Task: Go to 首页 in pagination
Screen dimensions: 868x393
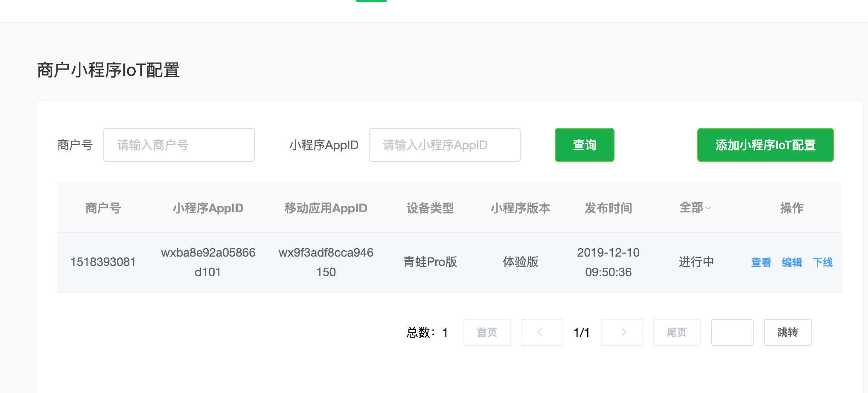Action: tap(487, 332)
